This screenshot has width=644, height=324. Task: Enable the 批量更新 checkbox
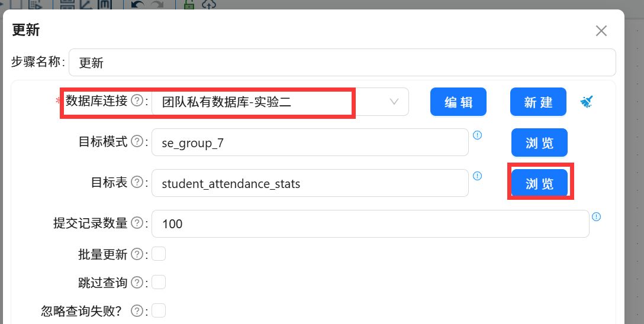159,254
